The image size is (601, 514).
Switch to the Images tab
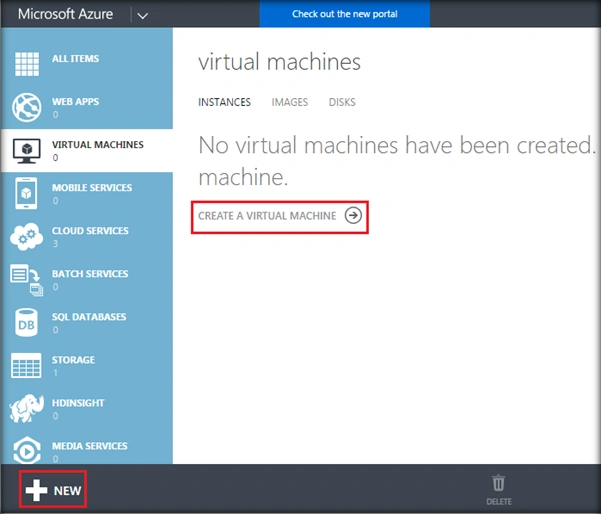[x=290, y=102]
